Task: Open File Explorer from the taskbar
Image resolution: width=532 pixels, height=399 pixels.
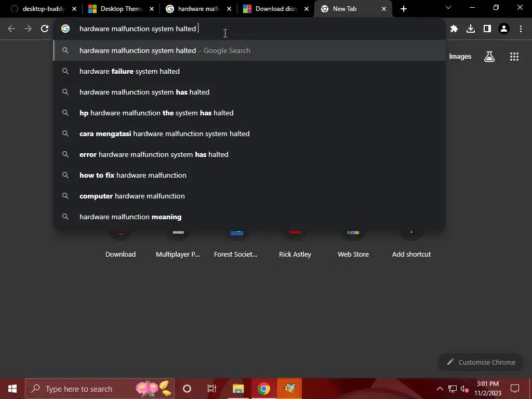Action: [238, 389]
